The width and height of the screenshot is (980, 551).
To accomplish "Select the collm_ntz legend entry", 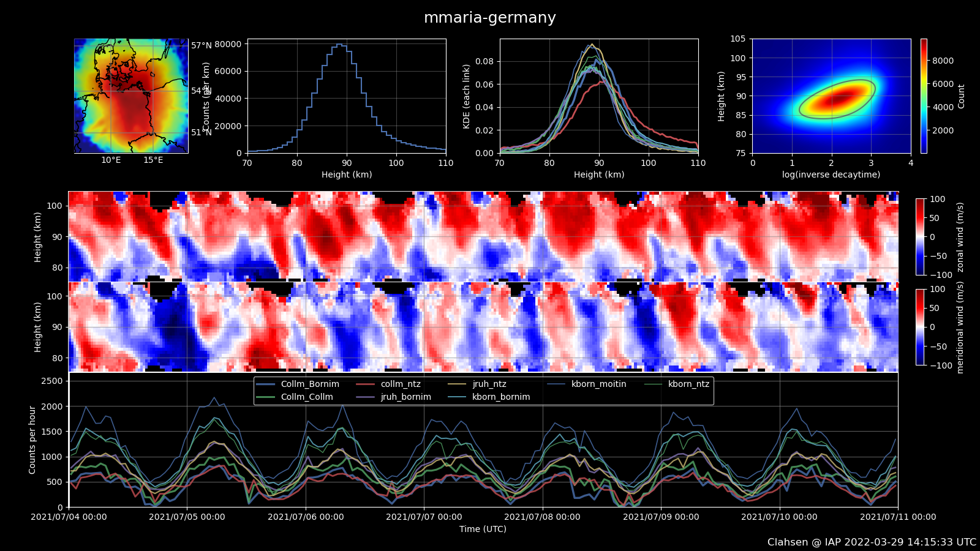I will [388, 384].
